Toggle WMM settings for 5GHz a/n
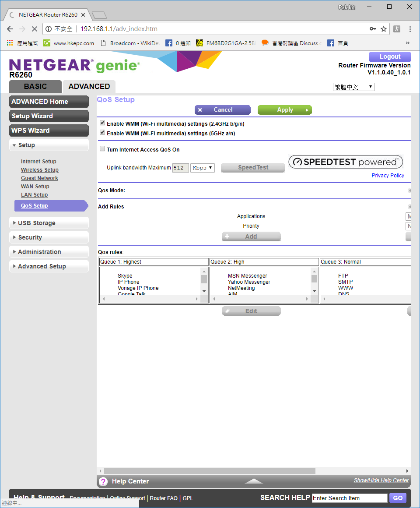The width and height of the screenshot is (420, 508). click(102, 133)
